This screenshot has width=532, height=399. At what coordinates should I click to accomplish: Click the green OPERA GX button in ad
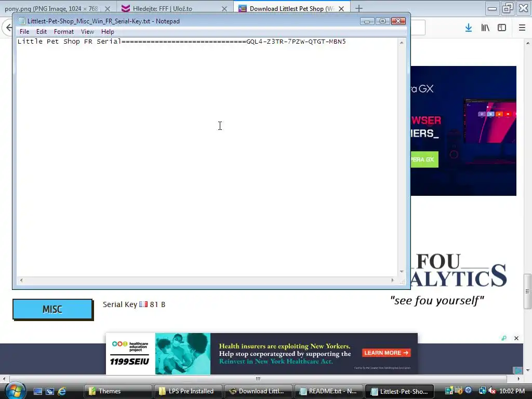[424, 159]
